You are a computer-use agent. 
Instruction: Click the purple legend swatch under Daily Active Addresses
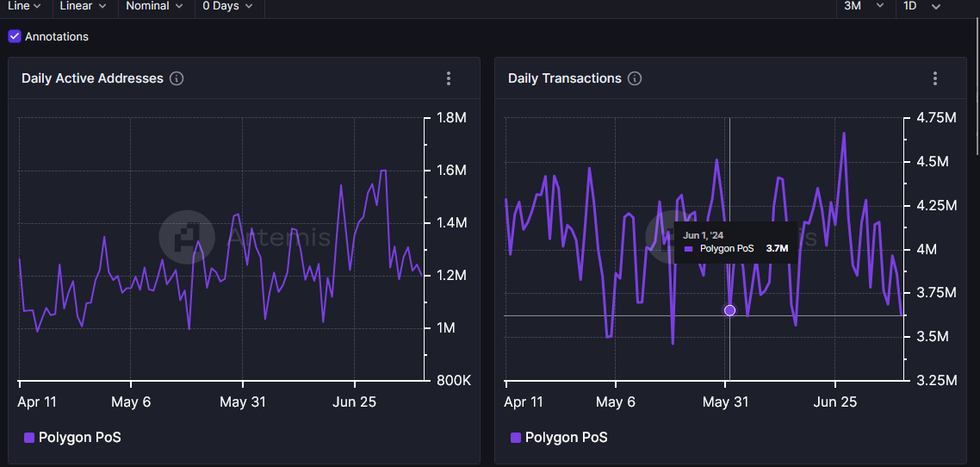(x=29, y=438)
